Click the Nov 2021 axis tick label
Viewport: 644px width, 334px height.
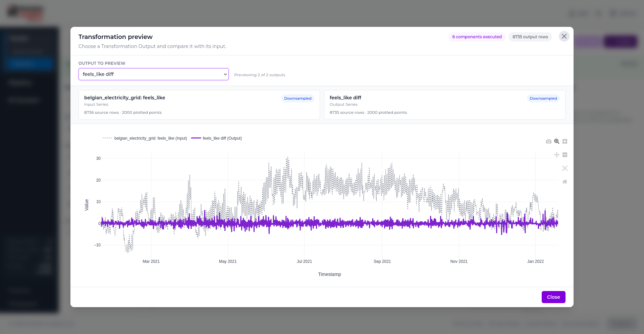(x=459, y=261)
